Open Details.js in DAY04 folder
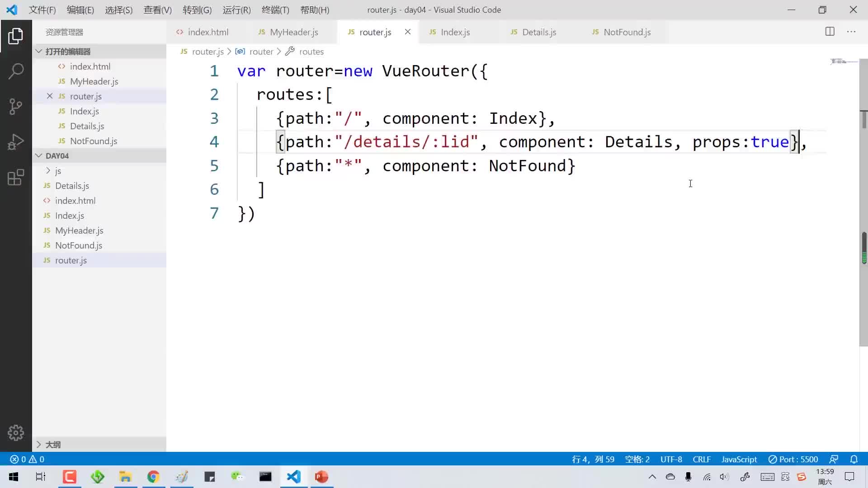This screenshot has width=868, height=488. tap(99, 186)
